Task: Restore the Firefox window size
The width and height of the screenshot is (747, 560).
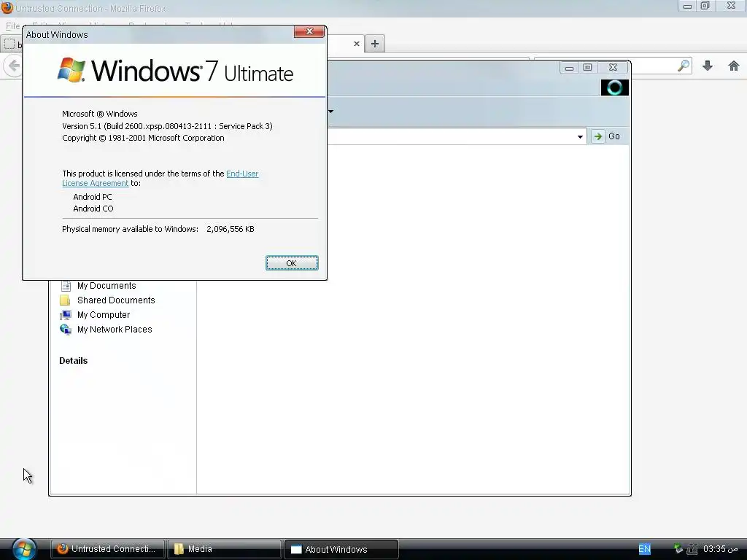Action: 705,6
